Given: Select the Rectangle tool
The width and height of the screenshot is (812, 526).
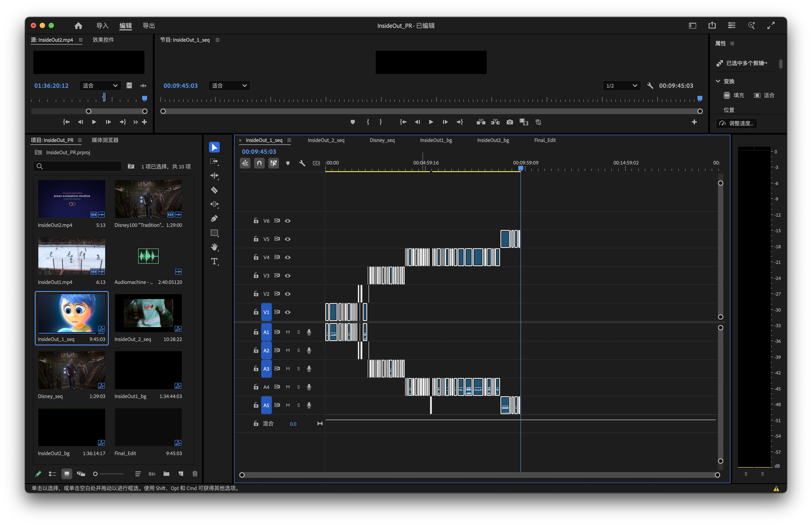Looking at the screenshot, I should click(x=214, y=233).
